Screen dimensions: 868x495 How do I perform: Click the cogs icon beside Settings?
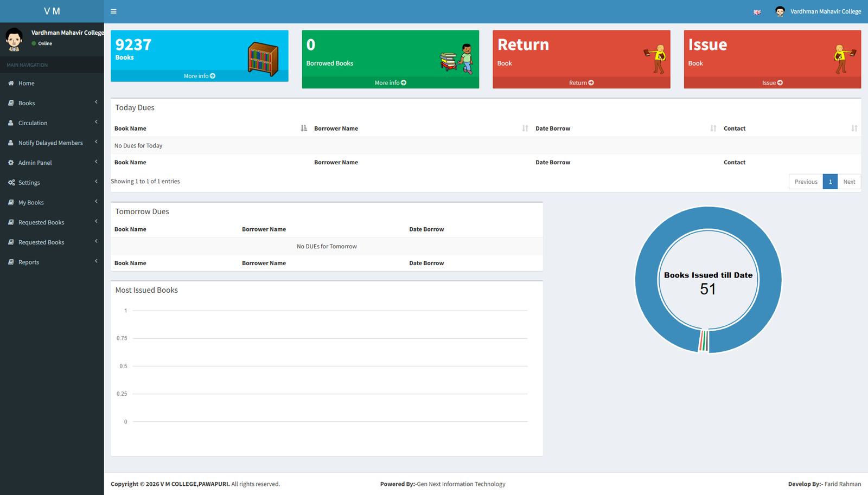pos(11,183)
